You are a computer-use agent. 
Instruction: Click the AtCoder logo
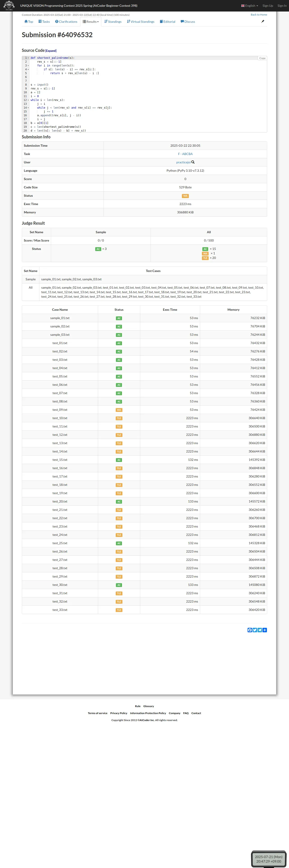pos(9,5)
